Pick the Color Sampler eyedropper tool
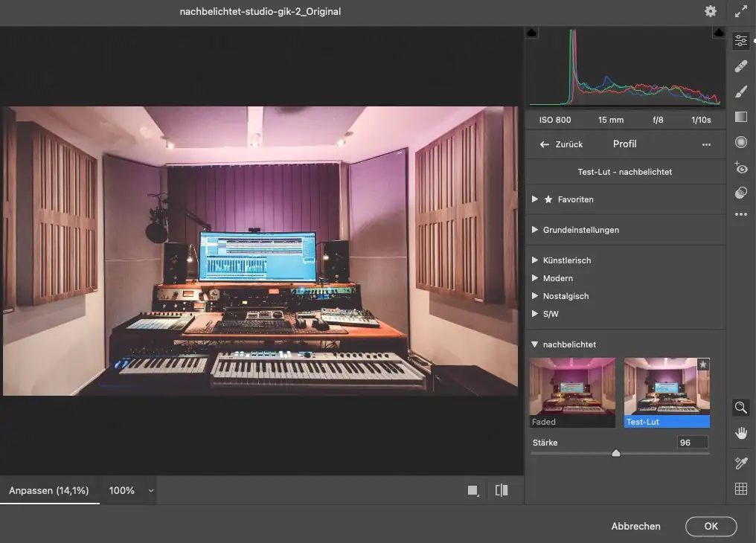The image size is (756, 543). coord(740,463)
